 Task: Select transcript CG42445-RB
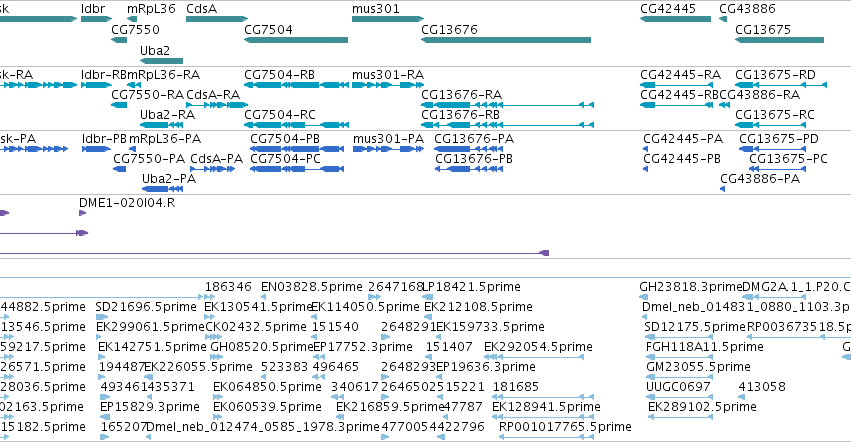676,105
